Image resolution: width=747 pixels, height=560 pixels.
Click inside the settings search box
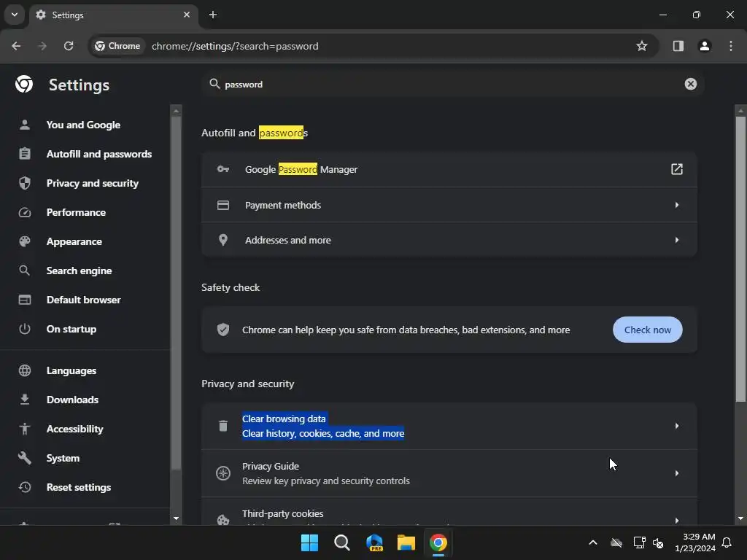[x=452, y=85]
